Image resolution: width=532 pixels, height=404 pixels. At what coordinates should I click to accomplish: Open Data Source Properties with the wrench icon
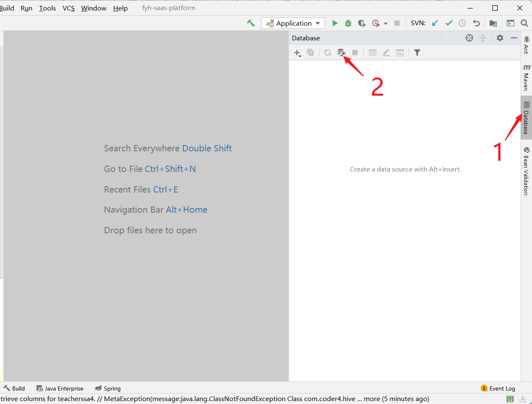pyautogui.click(x=341, y=53)
